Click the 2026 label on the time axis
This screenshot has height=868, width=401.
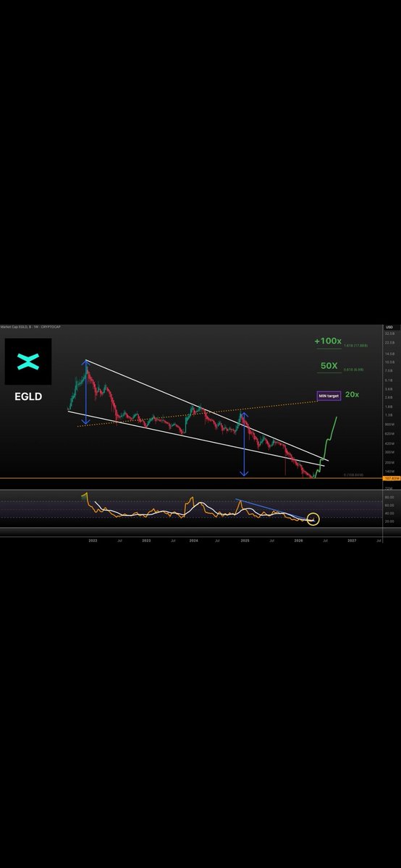(299, 540)
